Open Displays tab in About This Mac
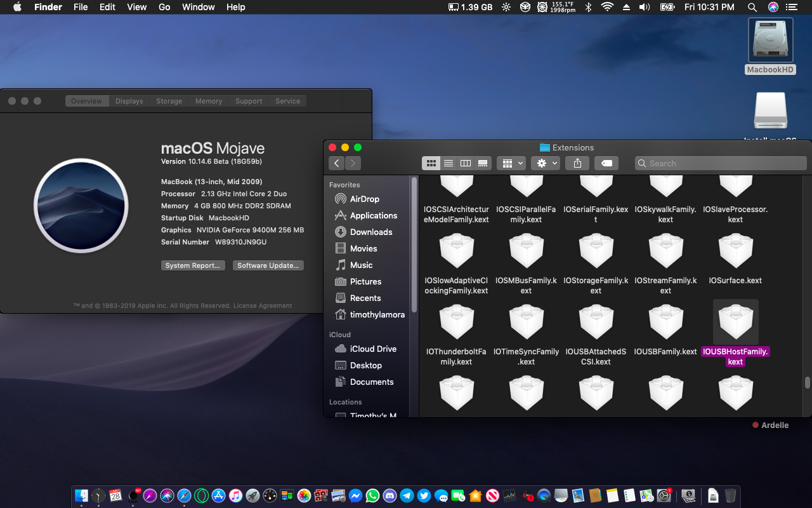812x508 pixels. click(x=129, y=101)
